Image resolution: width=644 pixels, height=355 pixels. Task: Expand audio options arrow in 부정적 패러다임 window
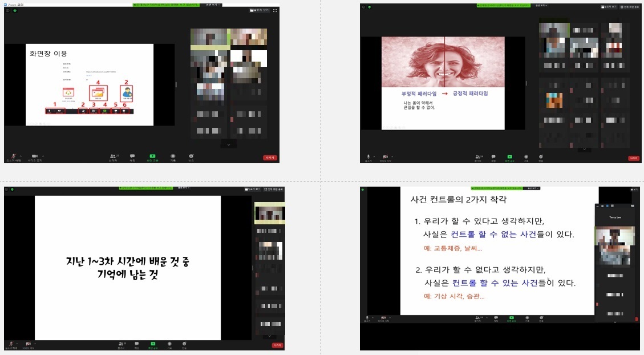click(374, 156)
